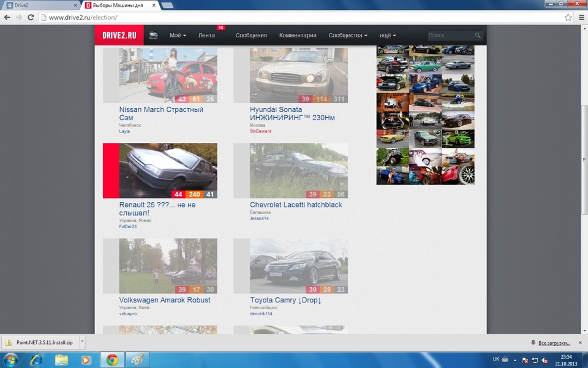Open the Hyundai Sonata photo thumbnail
Image resolution: width=588 pixels, height=368 pixels.
(x=298, y=75)
